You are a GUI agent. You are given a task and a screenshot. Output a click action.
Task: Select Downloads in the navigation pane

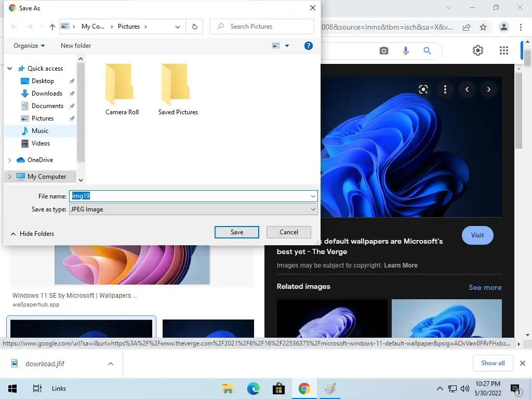point(47,94)
